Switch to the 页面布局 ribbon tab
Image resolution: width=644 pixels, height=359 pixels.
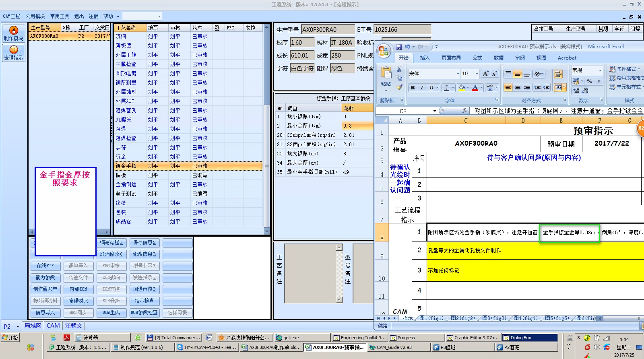coord(451,58)
